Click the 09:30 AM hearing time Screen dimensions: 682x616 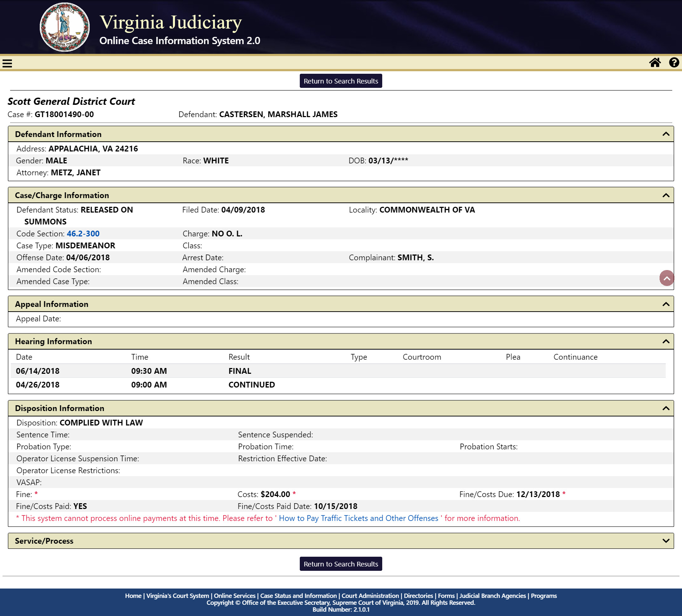[149, 371]
